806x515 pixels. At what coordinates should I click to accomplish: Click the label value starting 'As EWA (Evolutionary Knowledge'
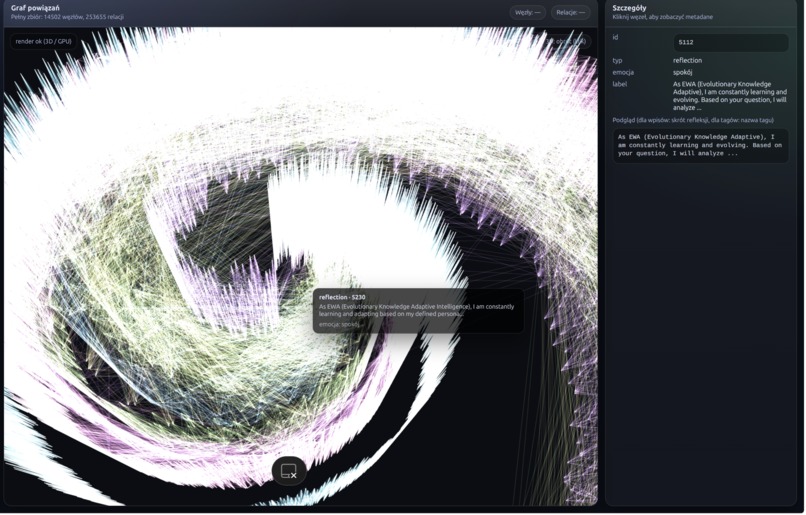730,96
